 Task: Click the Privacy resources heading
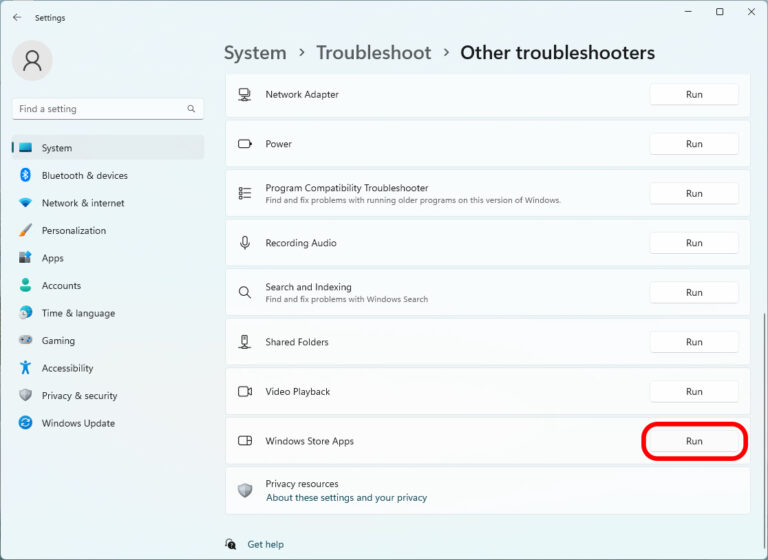[x=302, y=484]
